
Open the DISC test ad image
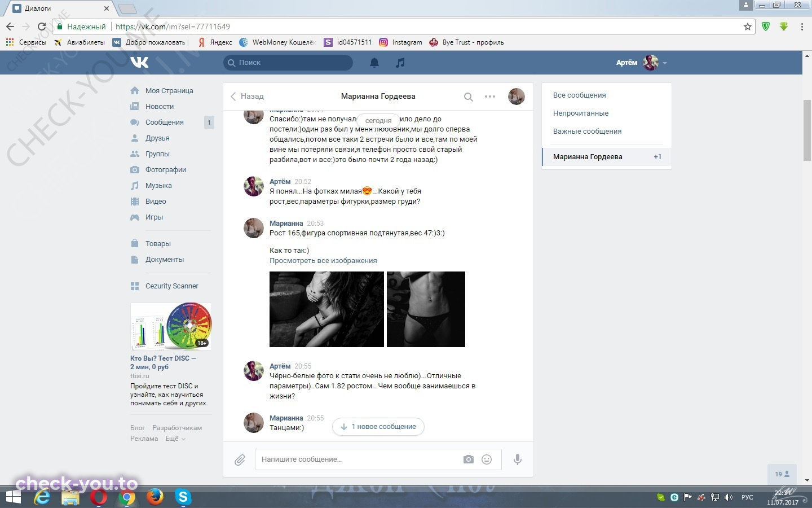171,326
